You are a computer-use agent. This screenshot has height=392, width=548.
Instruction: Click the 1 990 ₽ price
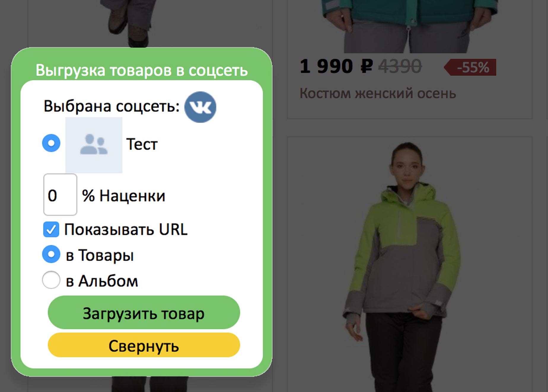336,66
